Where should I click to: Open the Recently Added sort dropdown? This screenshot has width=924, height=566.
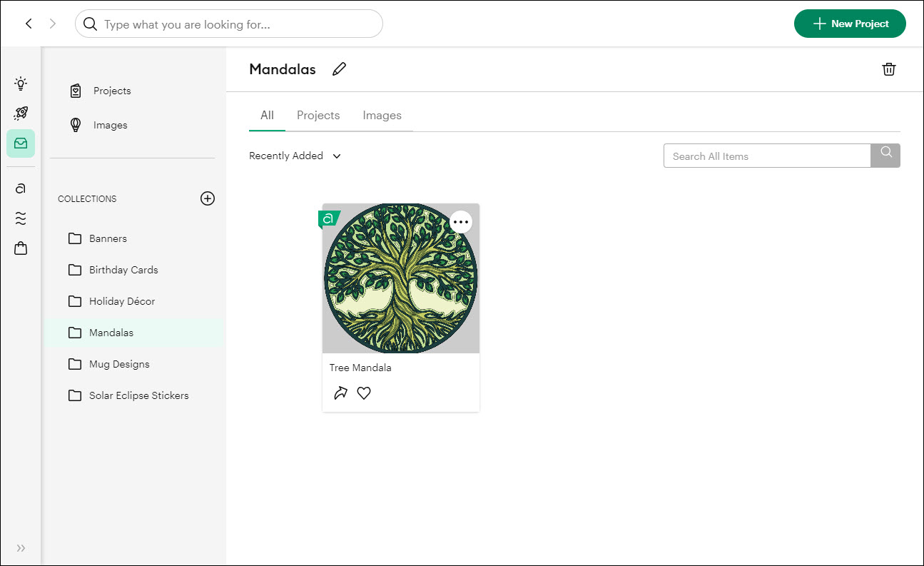pyautogui.click(x=295, y=156)
